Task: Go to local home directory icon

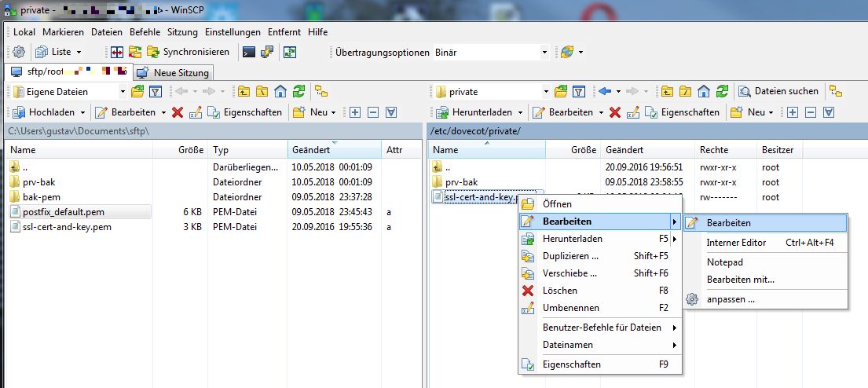Action: tap(280, 91)
